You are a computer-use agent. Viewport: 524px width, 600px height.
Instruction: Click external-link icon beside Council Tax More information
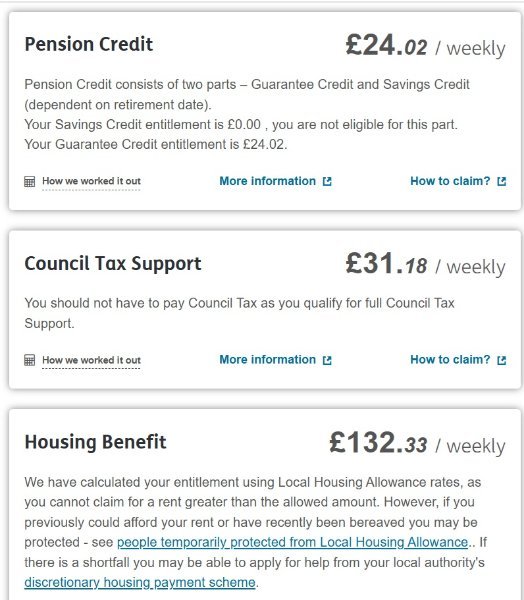coord(327,360)
